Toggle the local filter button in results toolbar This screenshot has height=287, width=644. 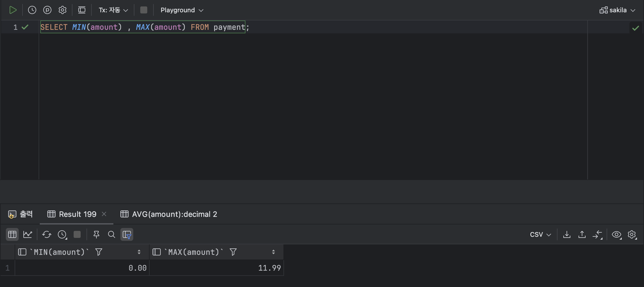[127, 234]
